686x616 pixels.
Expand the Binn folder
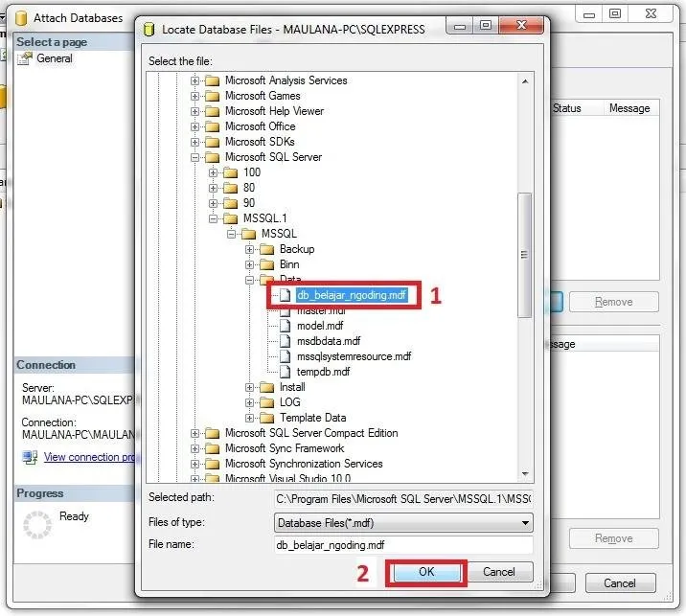[x=249, y=264]
